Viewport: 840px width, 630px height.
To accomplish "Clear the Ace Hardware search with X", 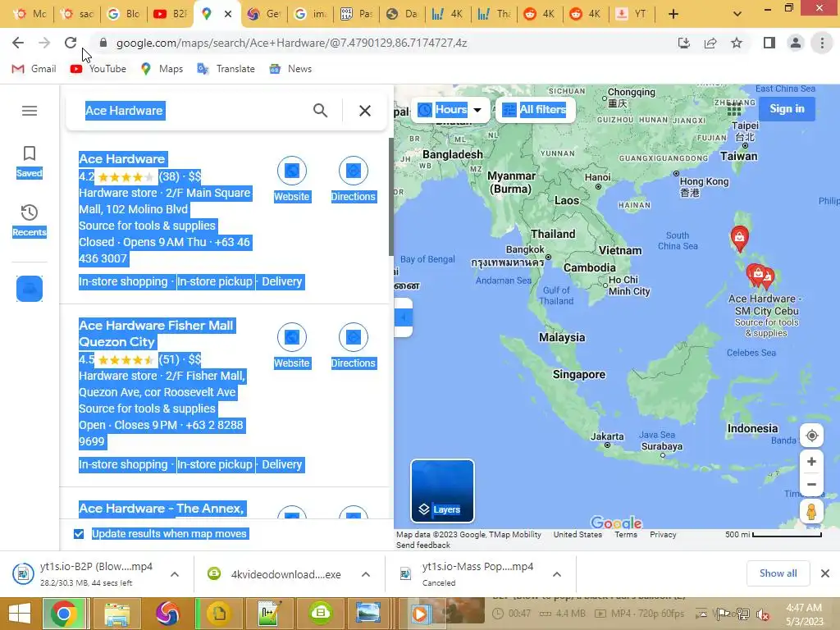I will (365, 111).
